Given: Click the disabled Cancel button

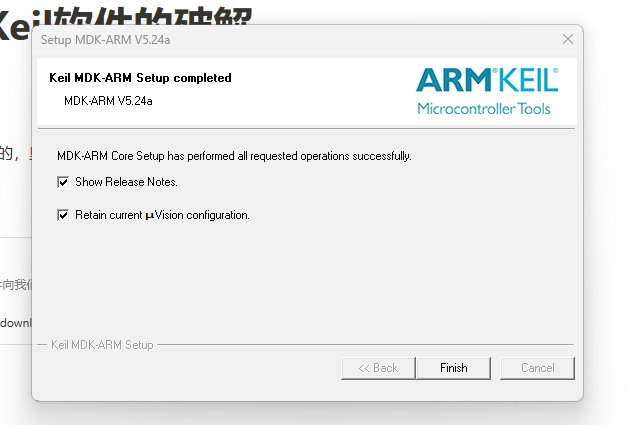Looking at the screenshot, I should (x=537, y=368).
